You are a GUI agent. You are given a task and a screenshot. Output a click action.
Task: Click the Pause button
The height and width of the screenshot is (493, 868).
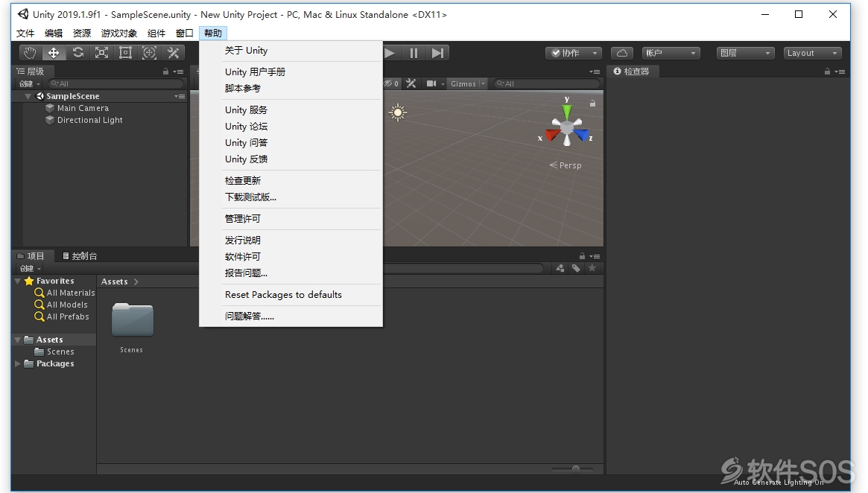[414, 53]
